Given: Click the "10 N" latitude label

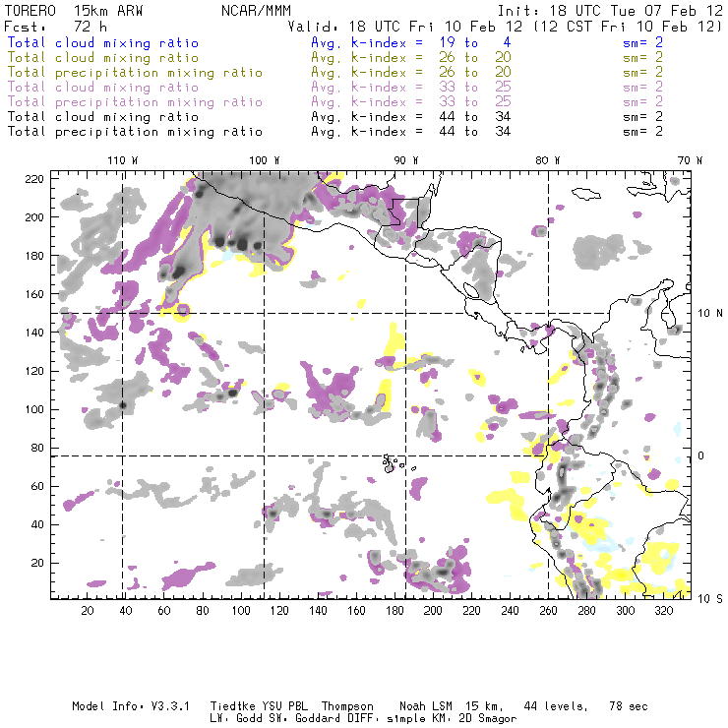Looking at the screenshot, I should (x=710, y=314).
